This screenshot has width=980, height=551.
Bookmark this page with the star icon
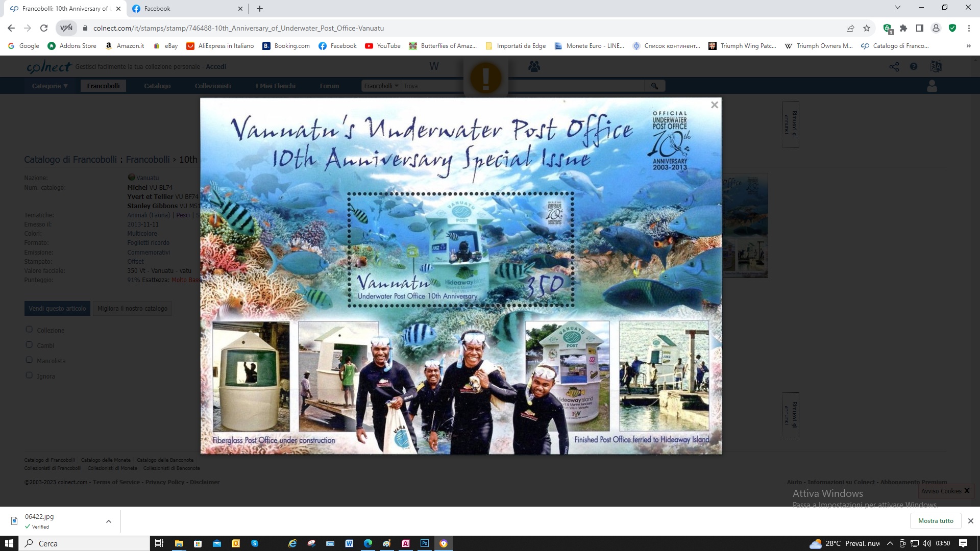[x=867, y=28]
